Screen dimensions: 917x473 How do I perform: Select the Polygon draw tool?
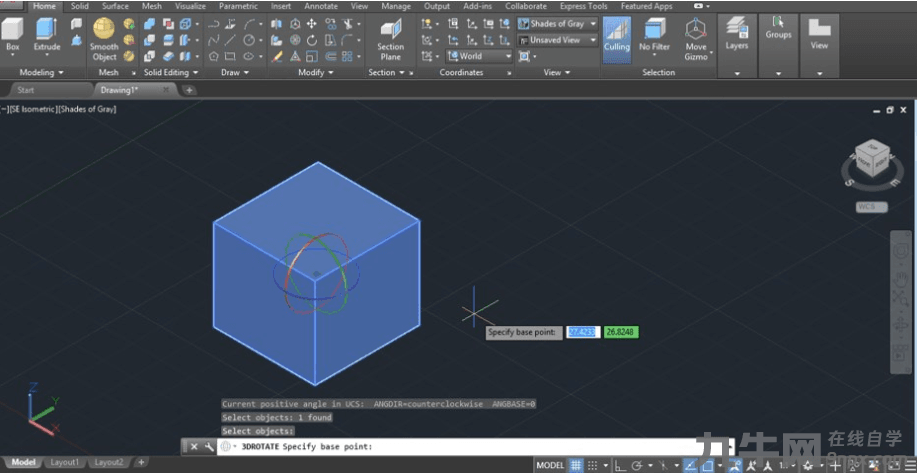(x=213, y=56)
